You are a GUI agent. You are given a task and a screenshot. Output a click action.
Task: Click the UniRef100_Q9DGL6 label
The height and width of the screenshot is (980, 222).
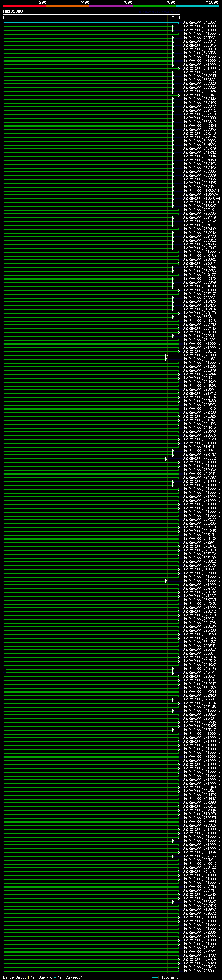(x=199, y=321)
